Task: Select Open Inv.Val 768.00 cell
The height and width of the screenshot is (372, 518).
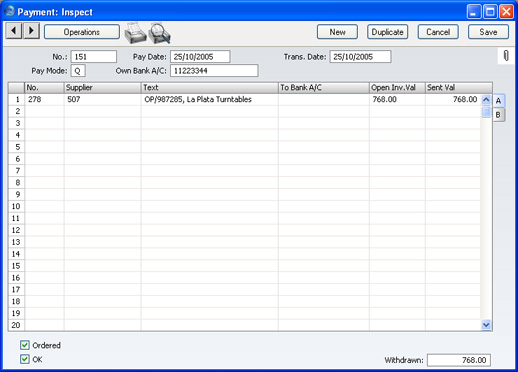Action: point(397,99)
